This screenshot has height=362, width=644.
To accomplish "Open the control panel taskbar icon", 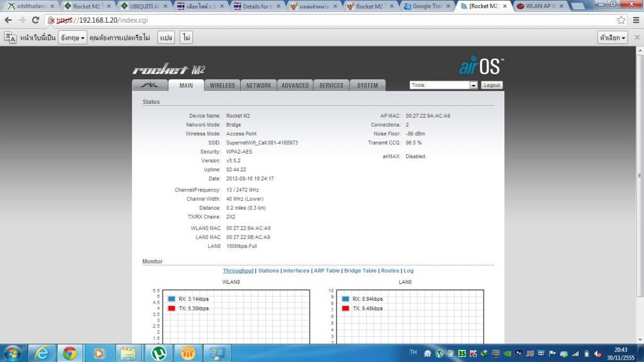I will click(217, 353).
